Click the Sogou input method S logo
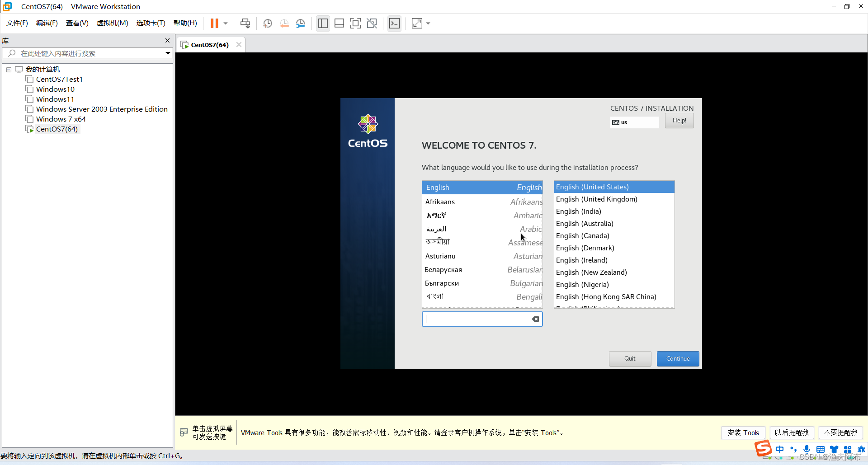Image resolution: width=868 pixels, height=465 pixels. (763, 449)
